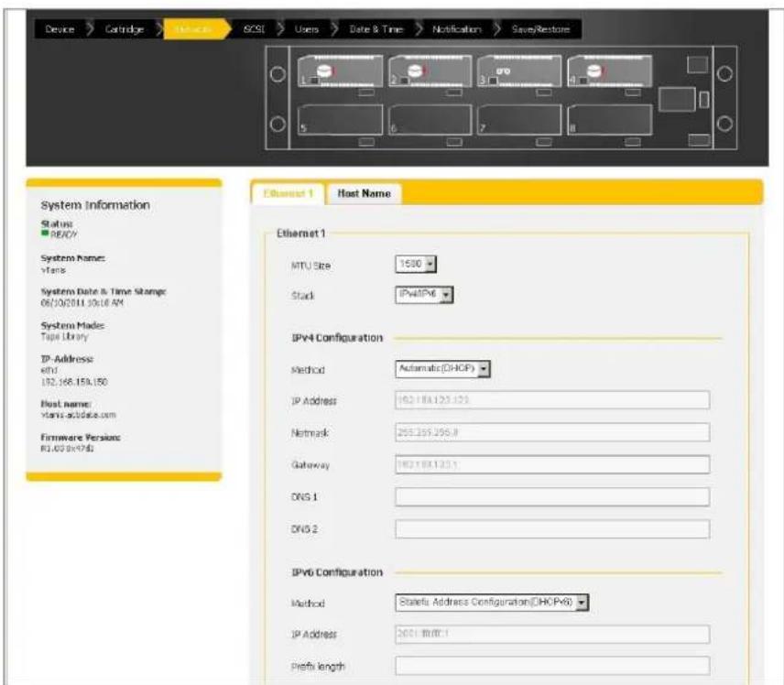This screenshot has width=784, height=685.
Task: Click cartridge slot 2 in library diagram
Action: pyautogui.click(x=430, y=71)
